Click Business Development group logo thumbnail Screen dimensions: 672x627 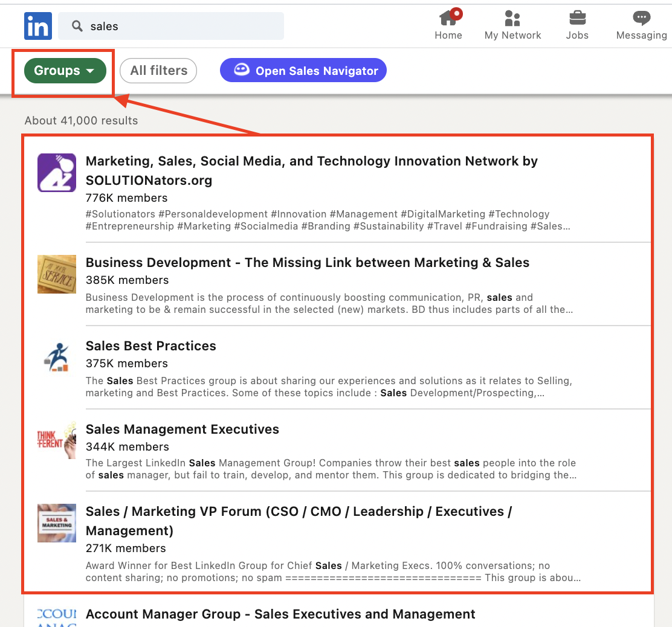[x=57, y=274]
